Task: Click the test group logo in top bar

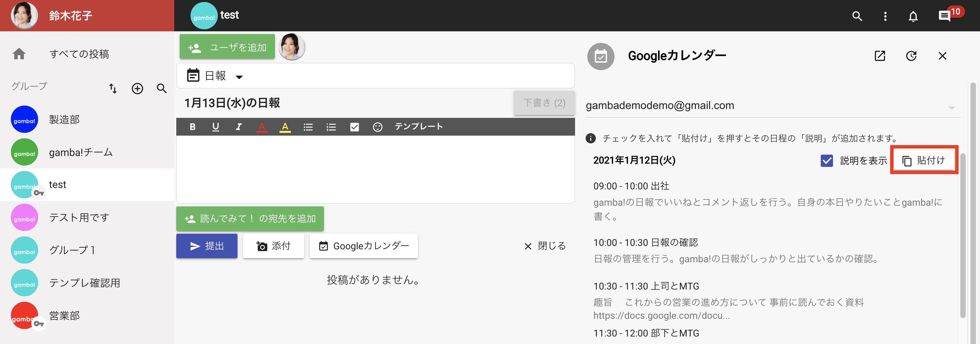Action: click(203, 16)
